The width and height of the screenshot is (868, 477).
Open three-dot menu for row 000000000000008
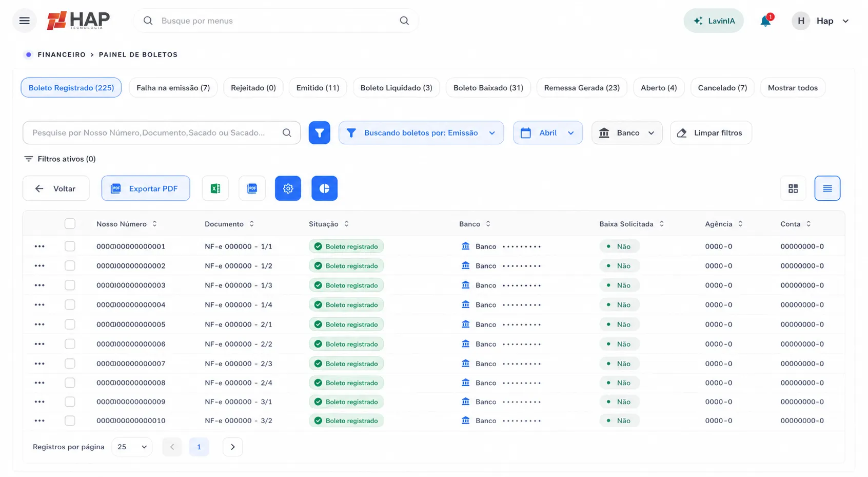(x=40, y=383)
